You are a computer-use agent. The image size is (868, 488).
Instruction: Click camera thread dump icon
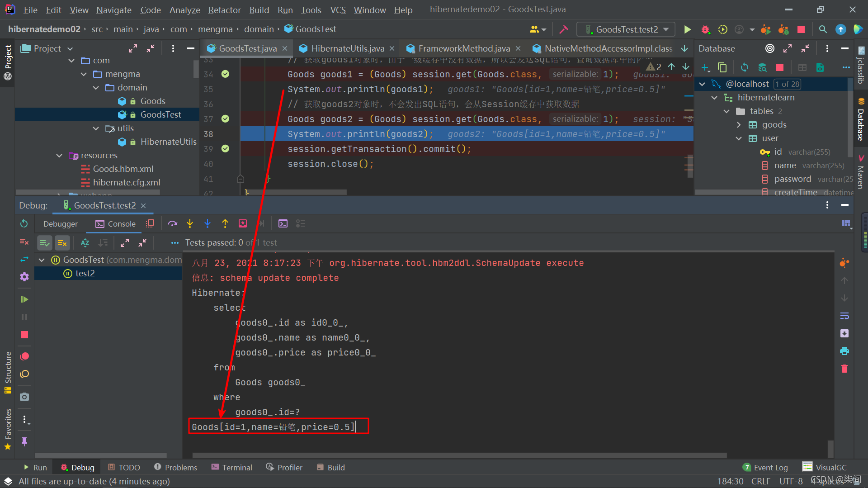[24, 397]
